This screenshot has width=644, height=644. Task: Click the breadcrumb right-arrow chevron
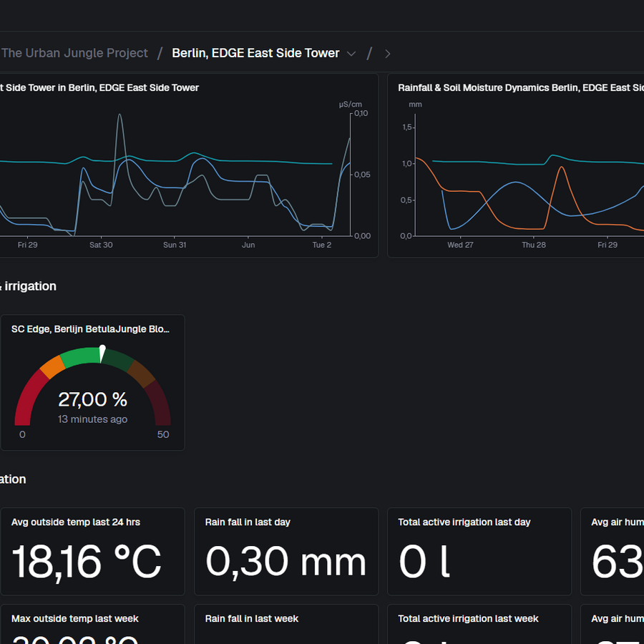[x=387, y=54]
